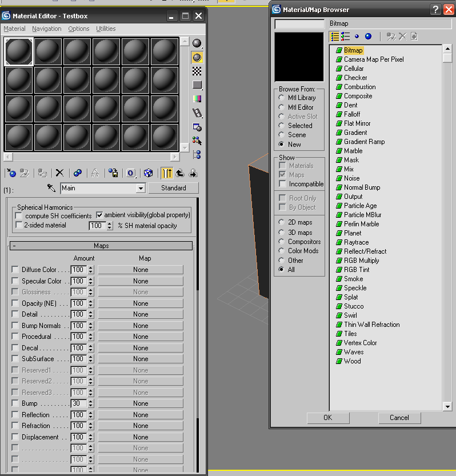This screenshot has width=456, height=476.
Task: Open the Utilities menu
Action: point(106,29)
